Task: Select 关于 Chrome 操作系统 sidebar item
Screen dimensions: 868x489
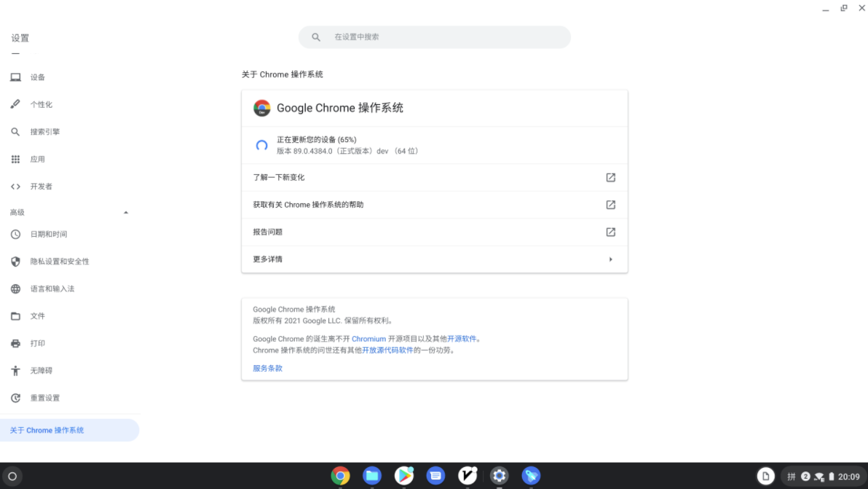Action: coord(69,430)
